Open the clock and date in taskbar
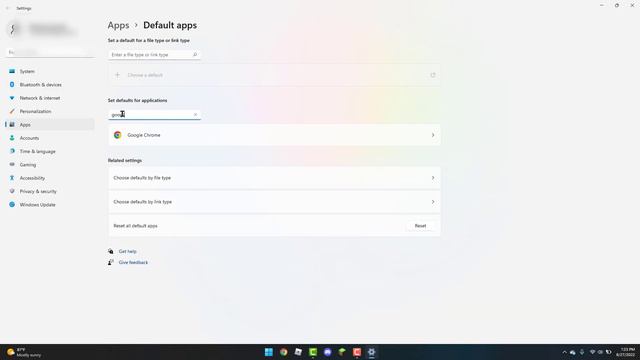Screen dimensions: 640x360 (x=625, y=352)
